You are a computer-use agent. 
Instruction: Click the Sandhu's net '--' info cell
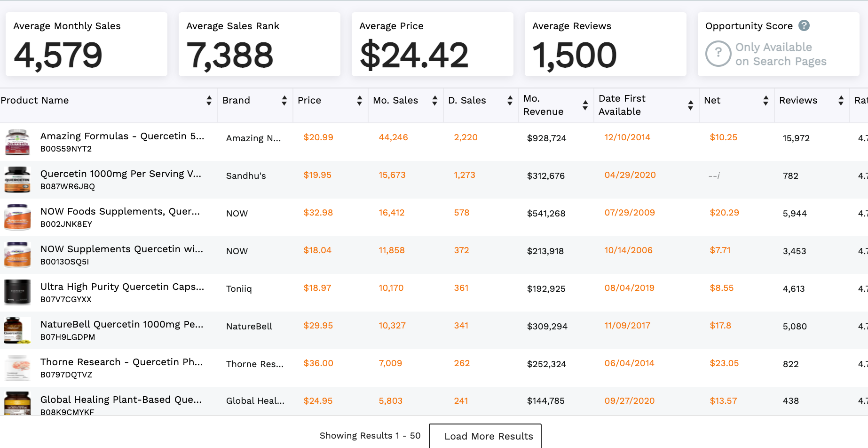[714, 176]
